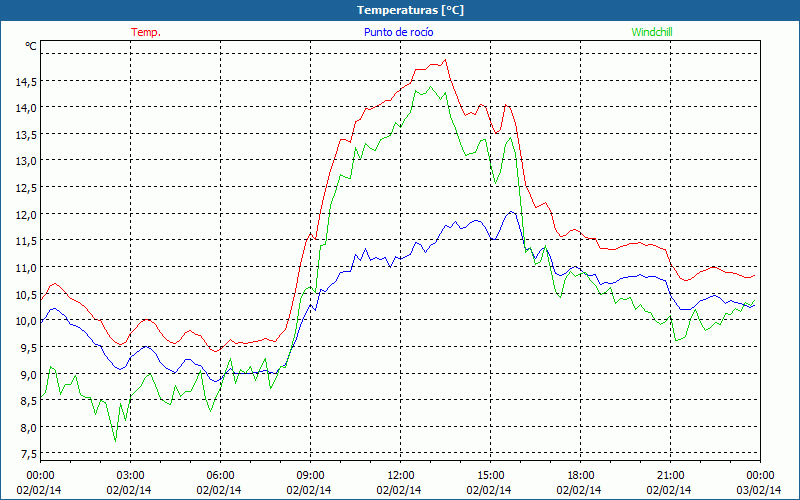
Task: Click the 11,0 y-axis value
Action: 26,267
